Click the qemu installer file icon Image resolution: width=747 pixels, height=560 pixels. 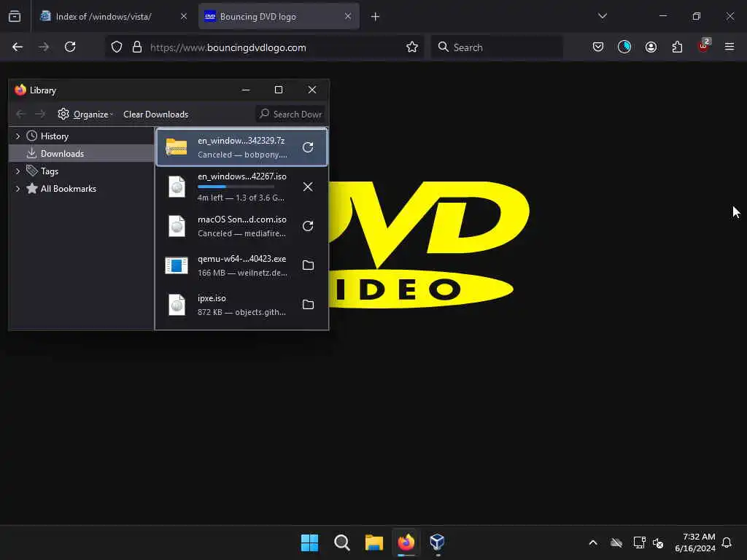point(177,265)
